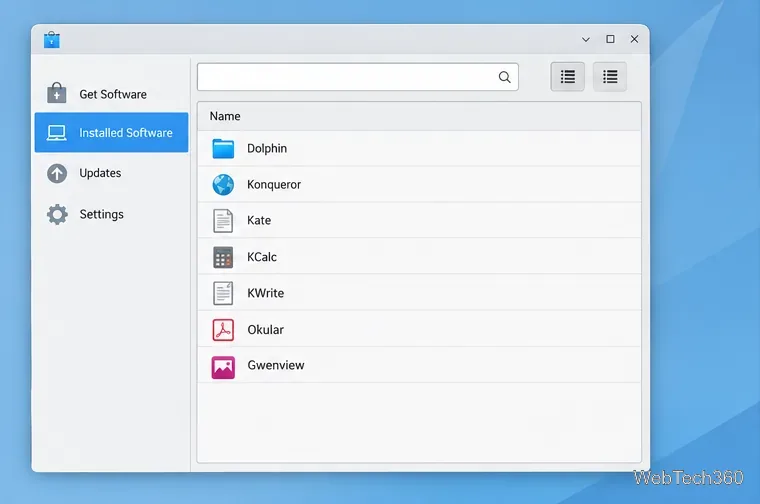Select the Okular PDF icon
The image size is (760, 504).
(223, 330)
